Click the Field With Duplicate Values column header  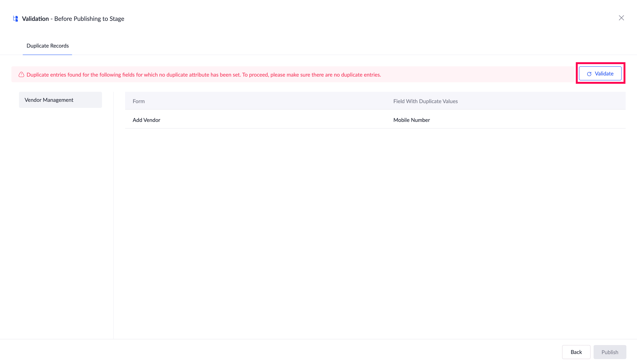click(x=425, y=101)
